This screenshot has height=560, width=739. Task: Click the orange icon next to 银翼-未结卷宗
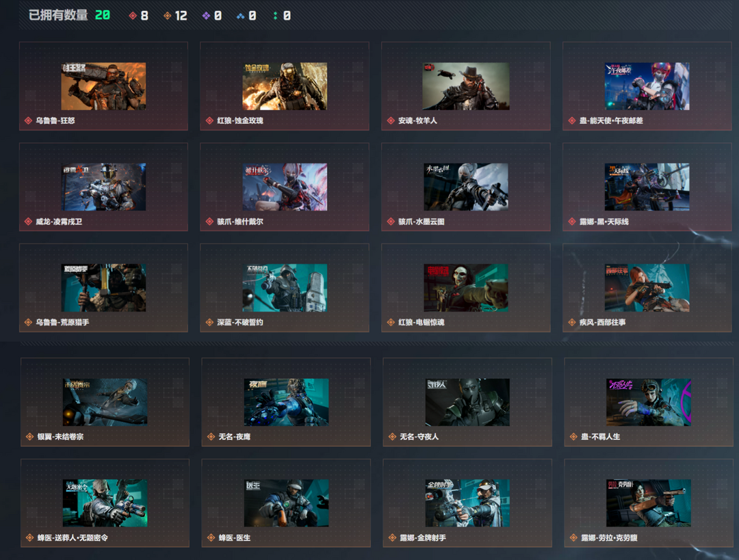pyautogui.click(x=29, y=437)
